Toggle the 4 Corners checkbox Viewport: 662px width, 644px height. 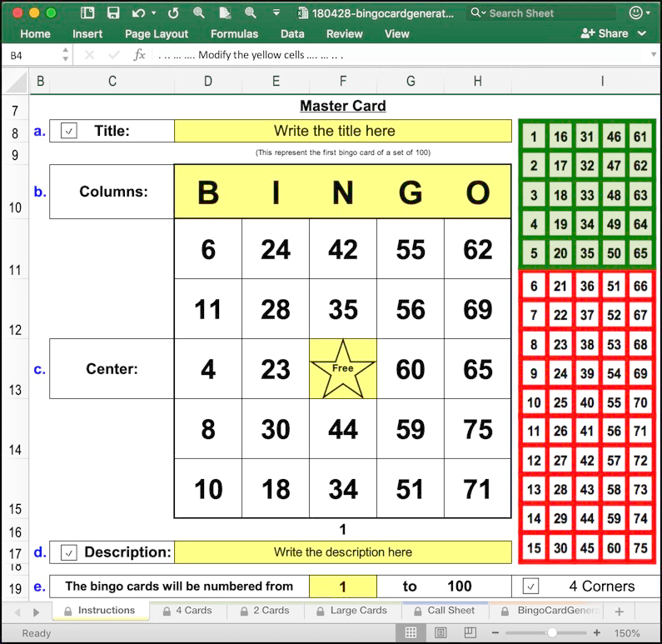530,587
